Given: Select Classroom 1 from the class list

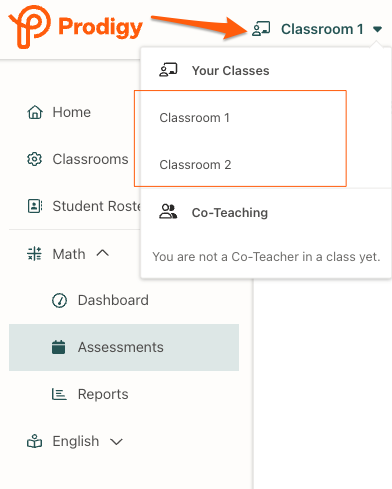Looking at the screenshot, I should click(x=194, y=118).
